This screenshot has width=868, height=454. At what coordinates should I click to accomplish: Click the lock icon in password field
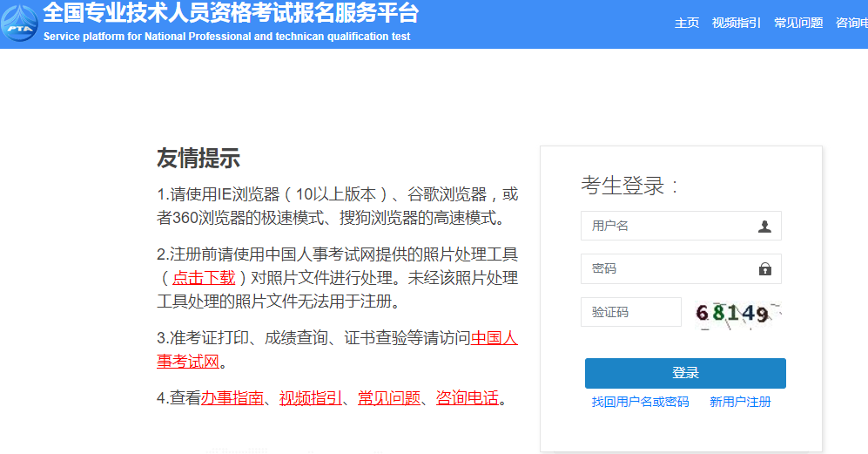765,269
